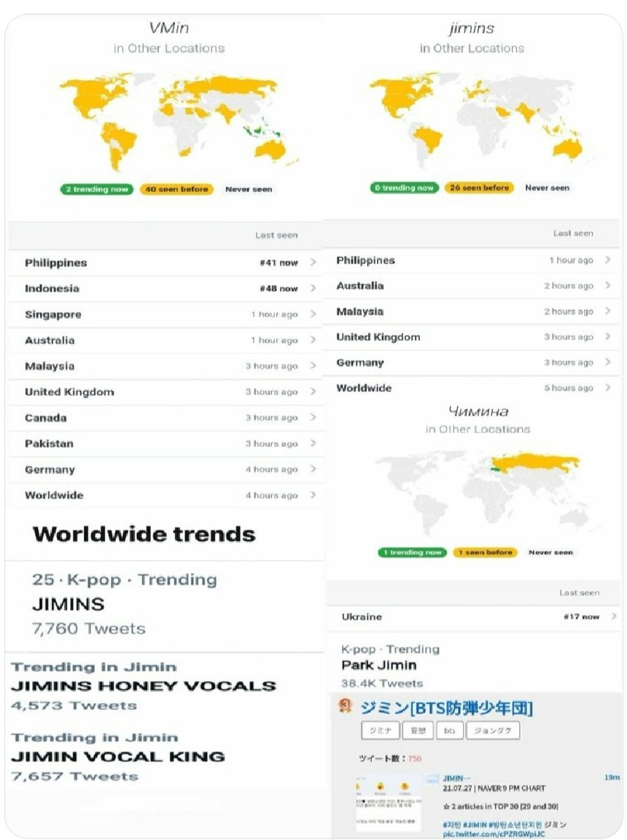Click Чимина '1 trending now' badge
Viewport: 627px width, 840px height.
pyautogui.click(x=412, y=552)
